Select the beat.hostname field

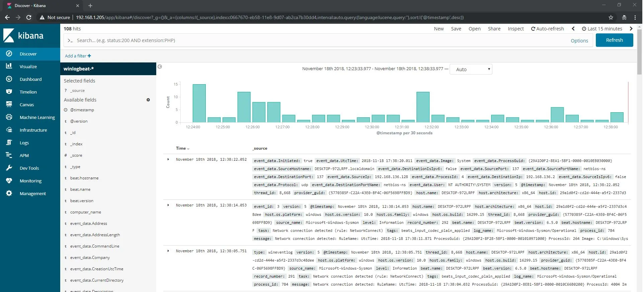pos(84,178)
